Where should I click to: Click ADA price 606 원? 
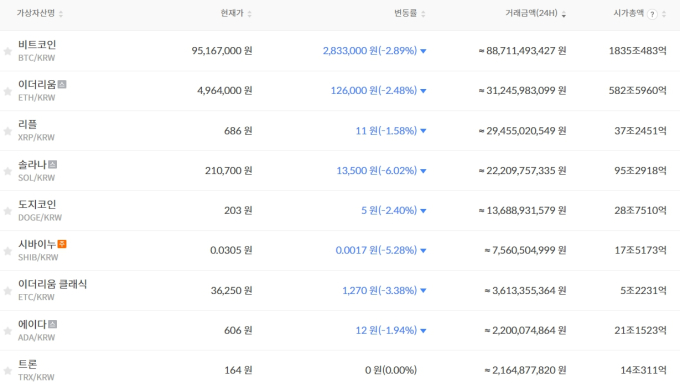[x=238, y=330]
